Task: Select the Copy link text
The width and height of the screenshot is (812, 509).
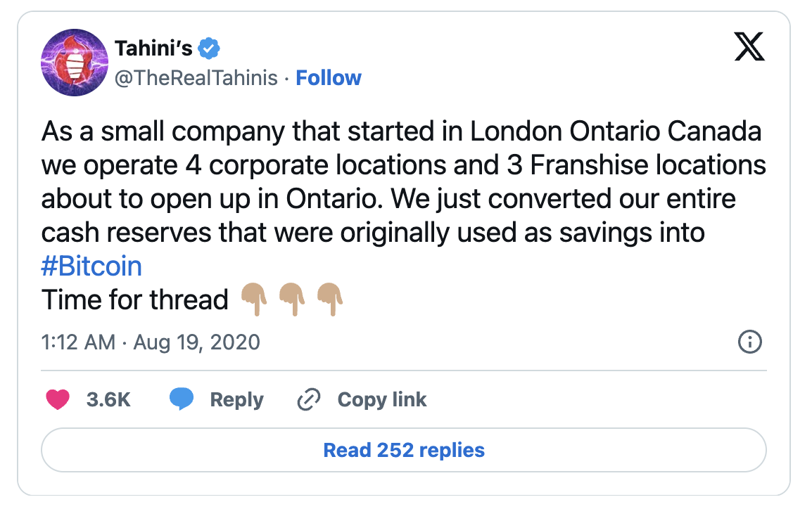Action: [382, 399]
